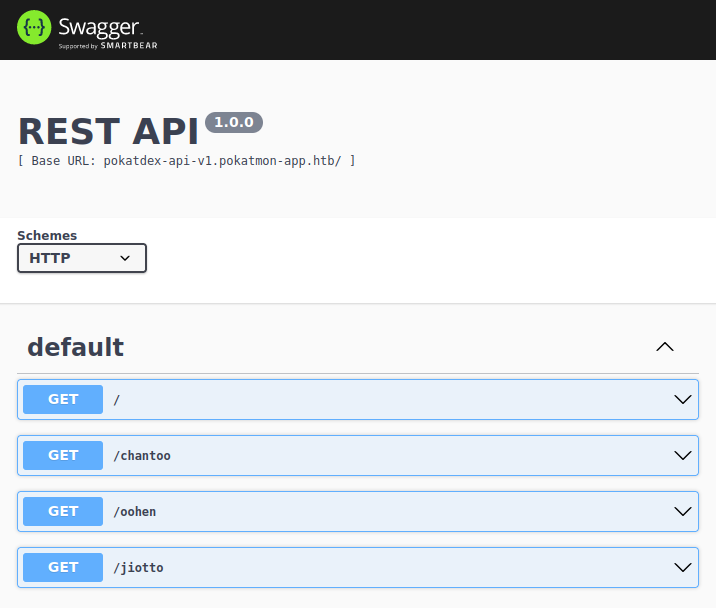Click the 1.0.0 version badge
The width and height of the screenshot is (716, 608).
point(234,122)
